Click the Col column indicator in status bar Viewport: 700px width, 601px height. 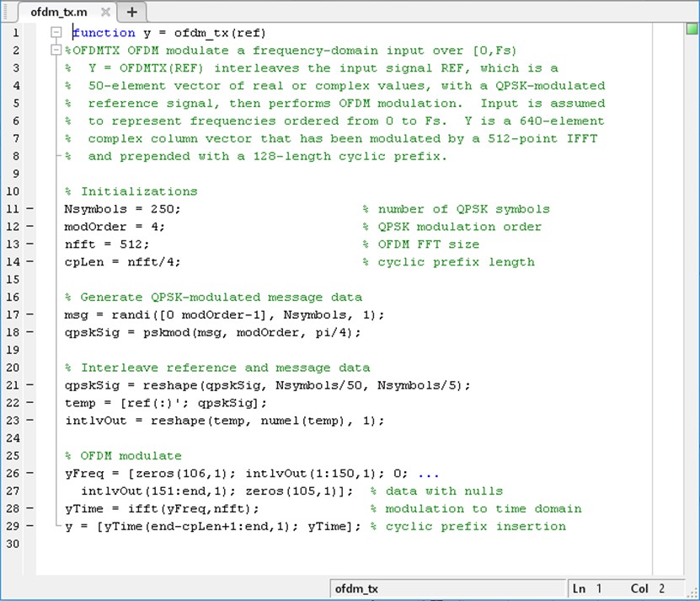(646, 588)
